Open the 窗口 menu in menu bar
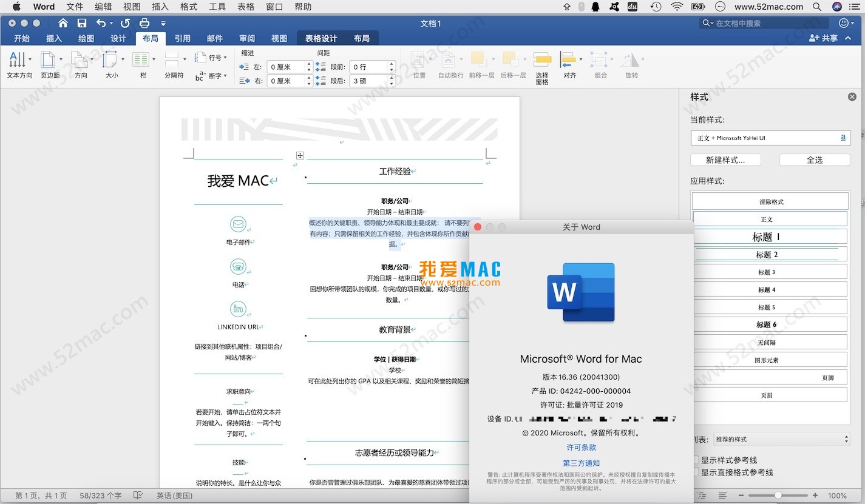The width and height of the screenshot is (865, 504). 274,7
